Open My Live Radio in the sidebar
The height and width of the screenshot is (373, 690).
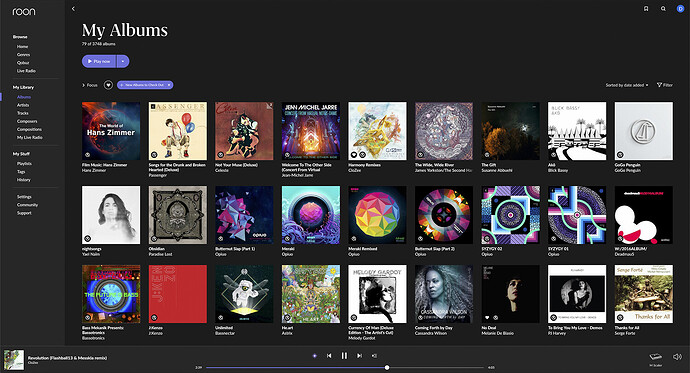pyautogui.click(x=29, y=137)
